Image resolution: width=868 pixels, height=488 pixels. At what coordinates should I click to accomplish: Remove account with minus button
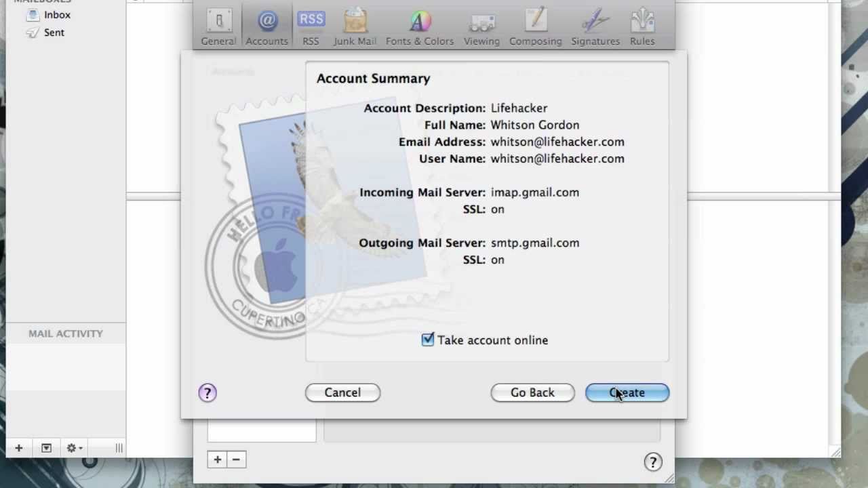(x=236, y=460)
